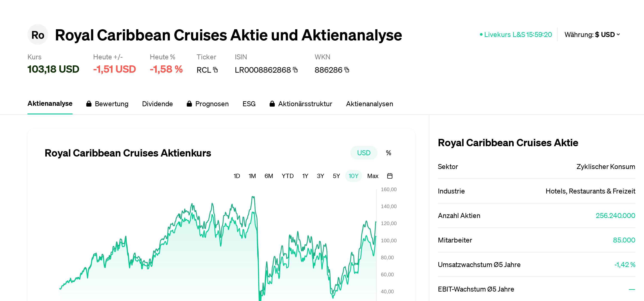Screen dimensions: 644x301
Task: Select the 1D chart range
Action: (237, 176)
